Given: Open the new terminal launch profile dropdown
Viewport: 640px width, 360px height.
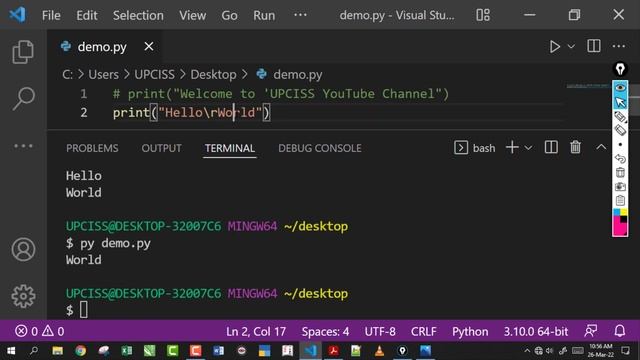Looking at the screenshot, I should click(x=528, y=147).
